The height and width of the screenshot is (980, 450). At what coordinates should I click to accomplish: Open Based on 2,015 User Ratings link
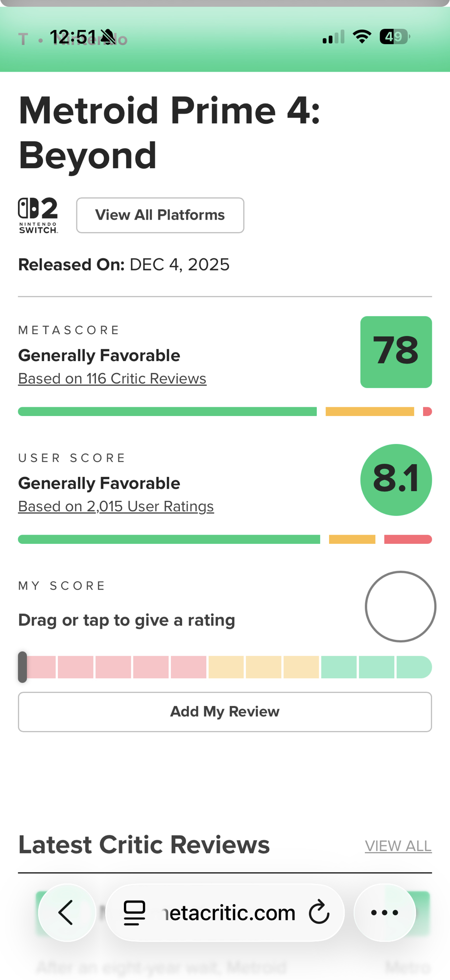click(x=116, y=506)
